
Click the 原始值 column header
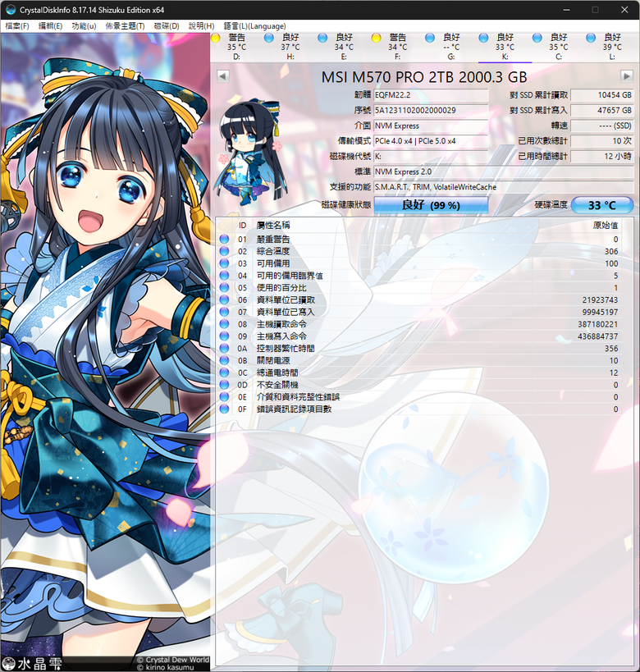(606, 226)
